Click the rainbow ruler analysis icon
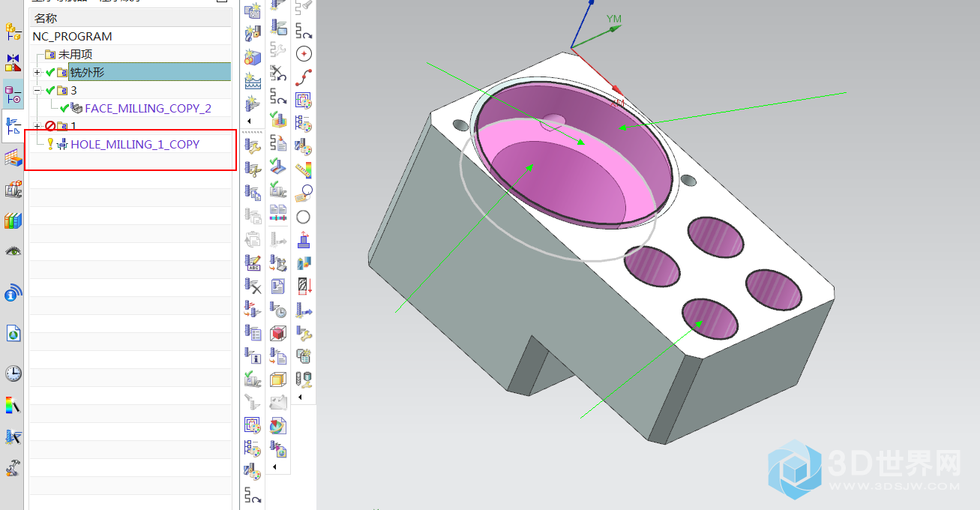 pos(304,170)
